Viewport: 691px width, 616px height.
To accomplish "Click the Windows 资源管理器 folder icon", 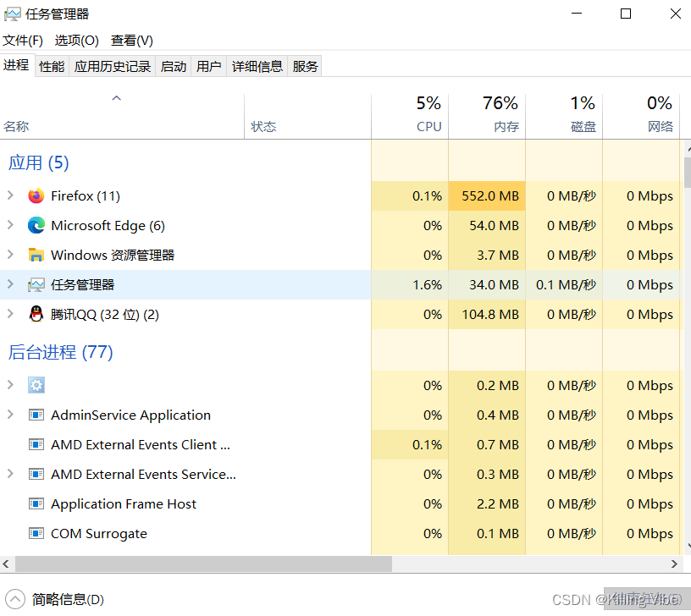I will 36,255.
